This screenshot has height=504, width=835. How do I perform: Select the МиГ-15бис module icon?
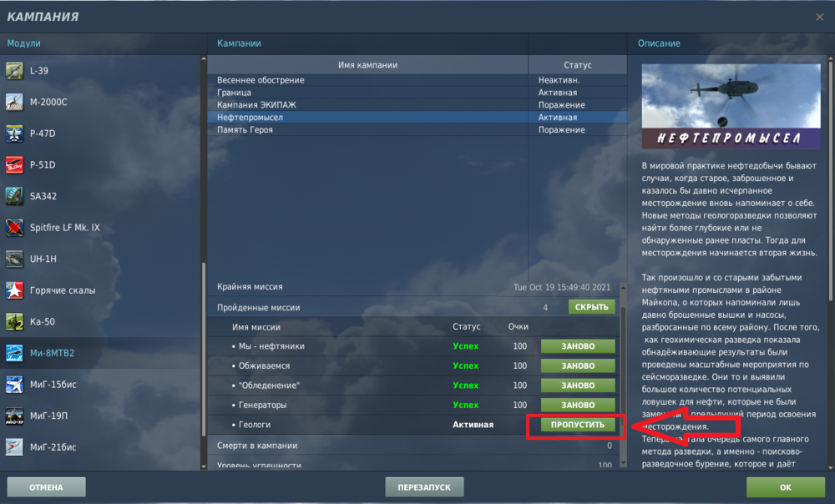(14, 385)
